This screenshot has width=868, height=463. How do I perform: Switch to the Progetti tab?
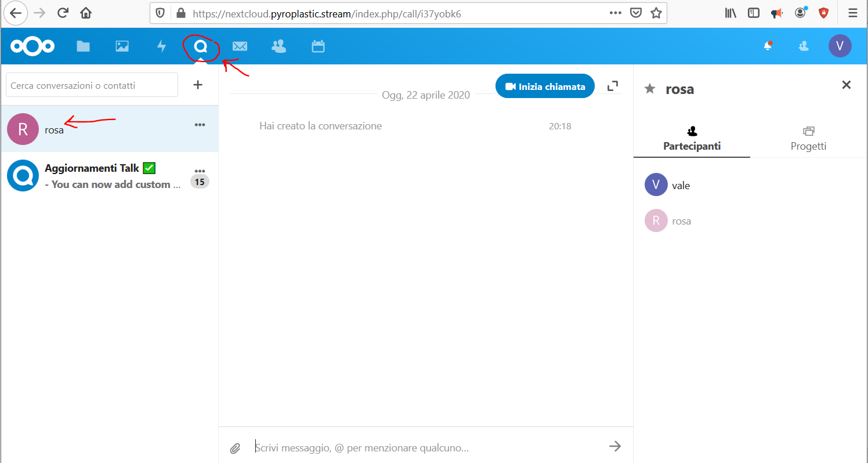click(808, 138)
